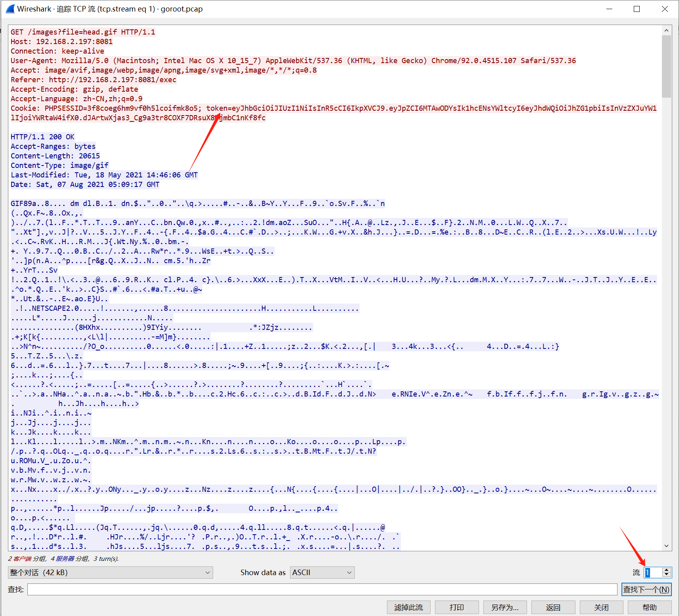Image resolution: width=679 pixels, height=616 pixels.
Task: Click the scrollbar up arrow
Action: click(667, 30)
